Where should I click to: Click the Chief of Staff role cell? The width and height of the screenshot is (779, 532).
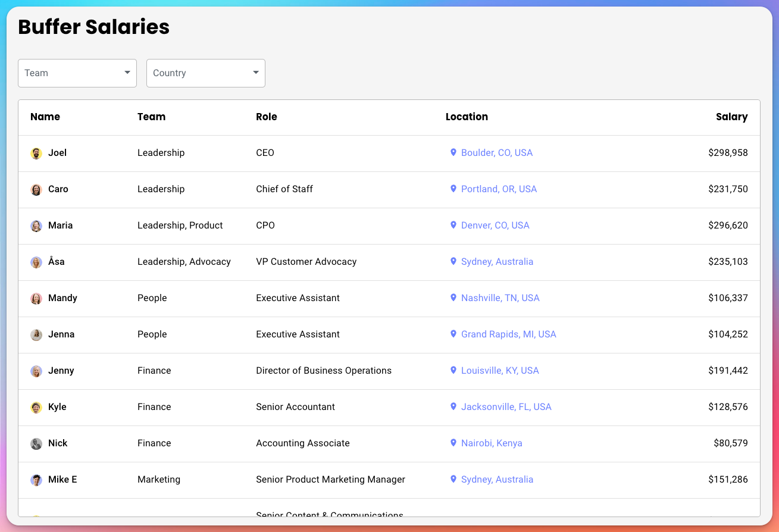click(284, 189)
